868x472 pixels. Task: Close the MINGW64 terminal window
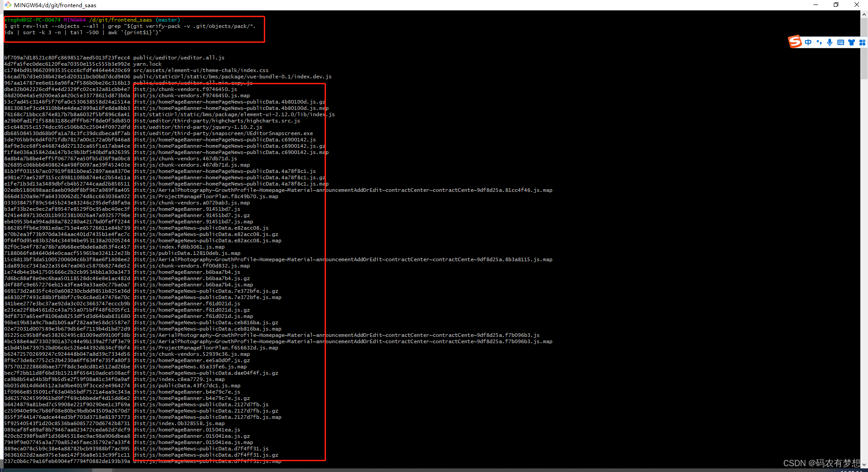pos(857,5)
